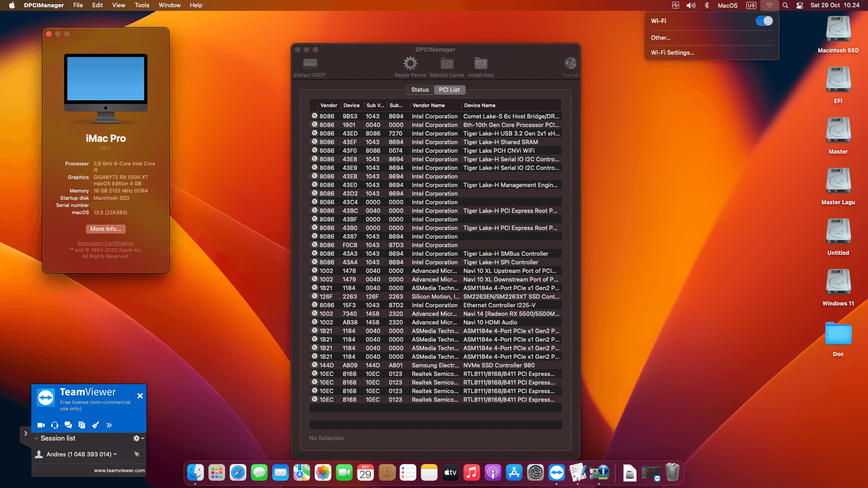This screenshot has width=868, height=488.
Task: Open App Store from the Dock
Action: click(x=514, y=473)
